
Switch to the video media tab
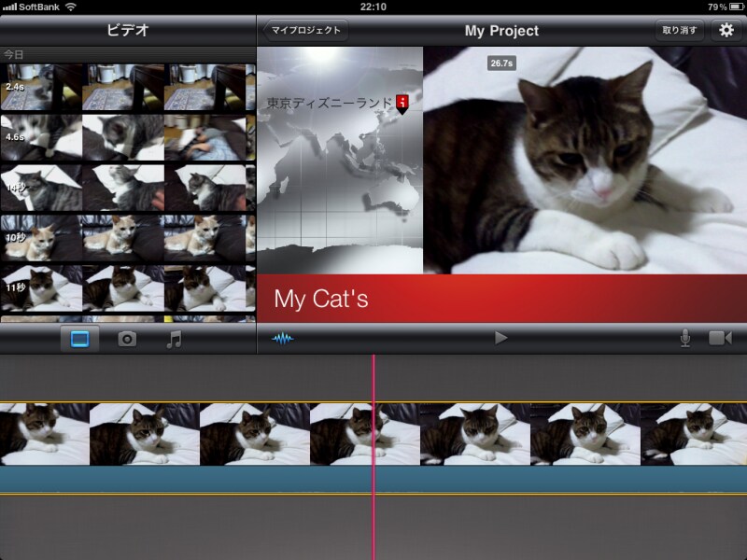79,339
